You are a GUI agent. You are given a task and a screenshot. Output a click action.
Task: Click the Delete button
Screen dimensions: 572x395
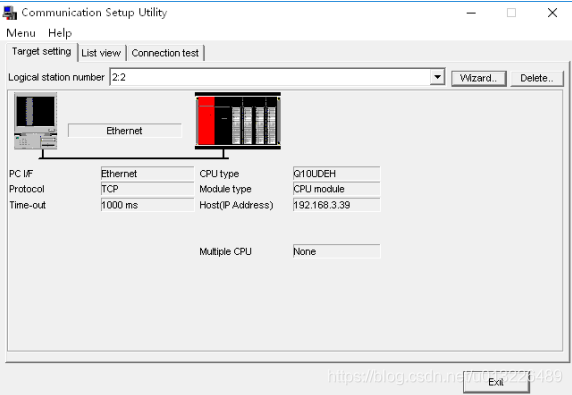pos(537,78)
